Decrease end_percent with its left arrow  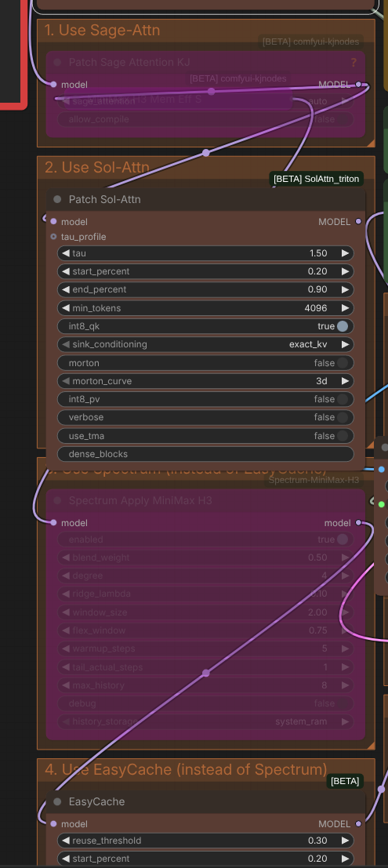point(66,289)
